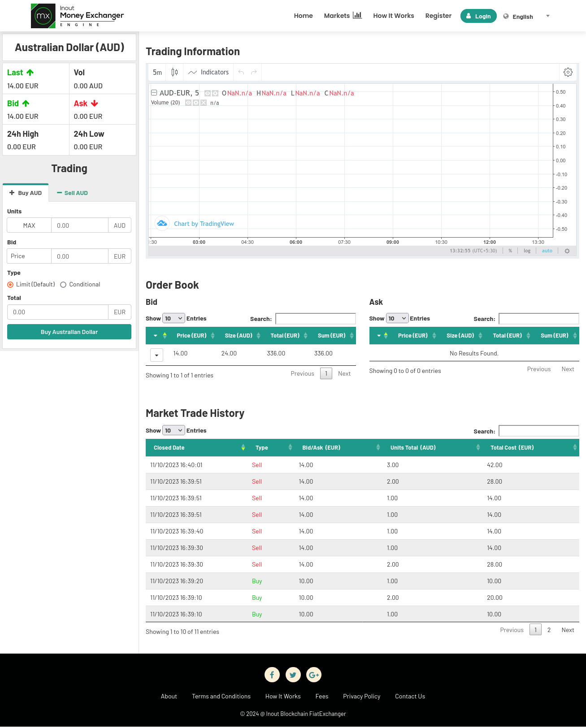Collapse the AUD-EUR legend box
The width and height of the screenshot is (586, 728).
154,93
